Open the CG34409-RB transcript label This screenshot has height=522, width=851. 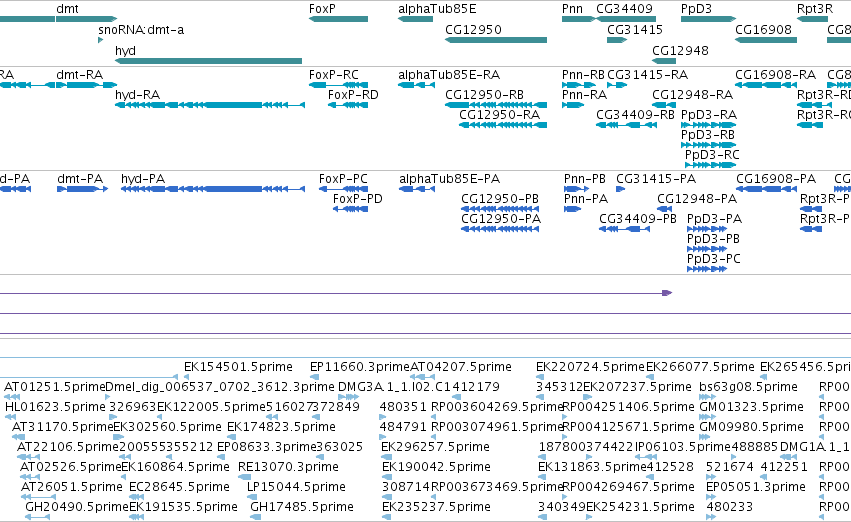(x=636, y=115)
